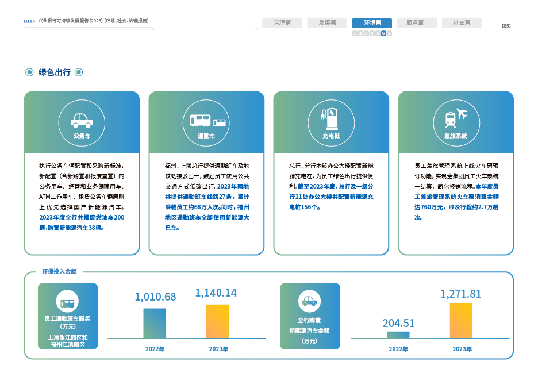Click the circle icon left of 绿色出行
Screen dimensions: 538x392
coord(29,72)
